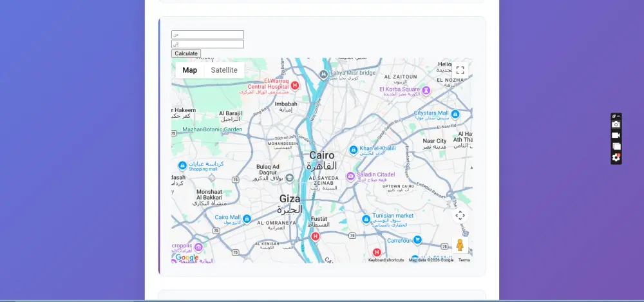Open the Khan el-Khalili shopping marker
Screen dimensions: 644x302
pyautogui.click(x=353, y=150)
